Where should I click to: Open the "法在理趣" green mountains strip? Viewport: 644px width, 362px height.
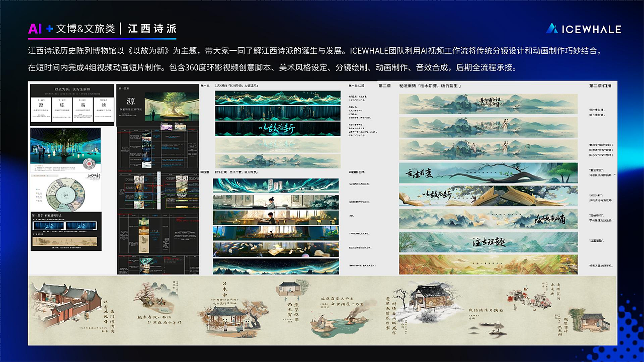pos(489,241)
